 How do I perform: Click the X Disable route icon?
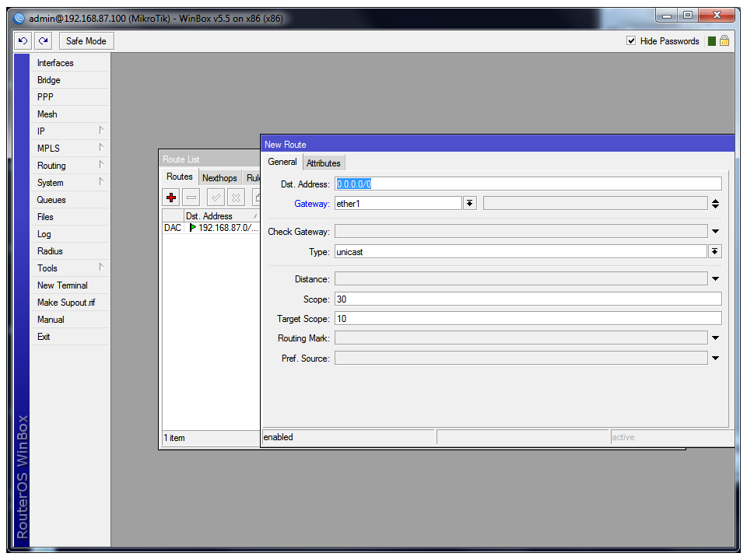click(235, 198)
